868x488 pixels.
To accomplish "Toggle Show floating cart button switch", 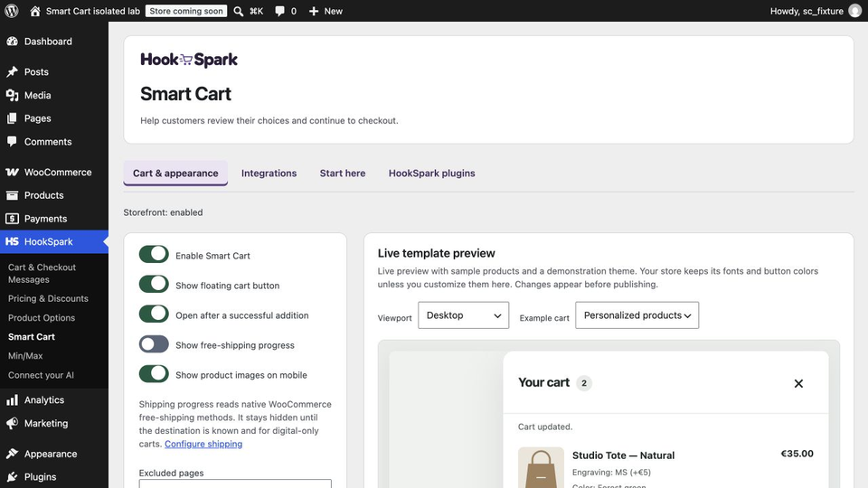I will point(154,285).
